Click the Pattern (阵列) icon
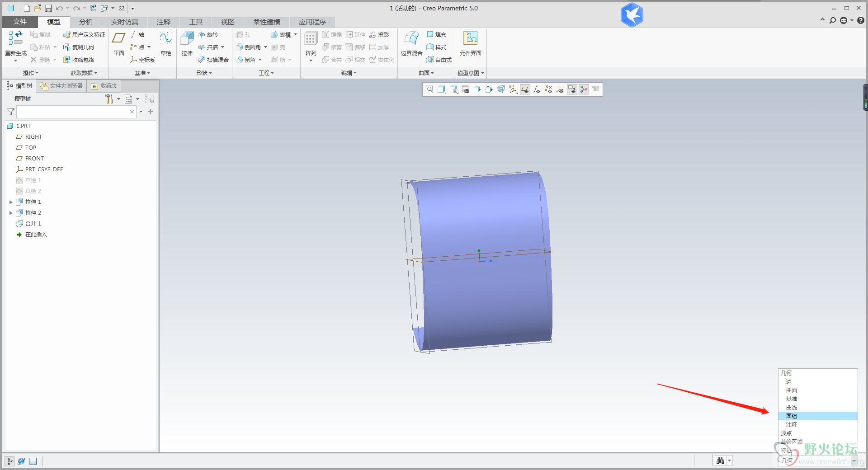This screenshot has height=470, width=868. [x=310, y=39]
